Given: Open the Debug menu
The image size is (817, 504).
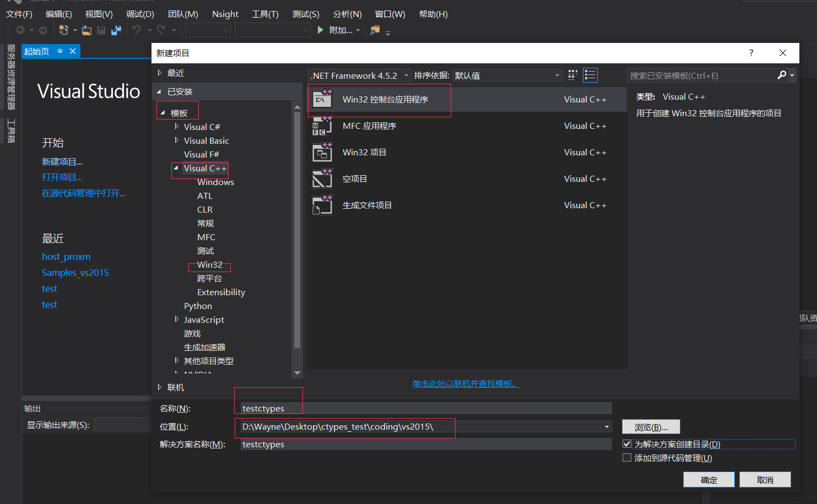Looking at the screenshot, I should pos(140,14).
